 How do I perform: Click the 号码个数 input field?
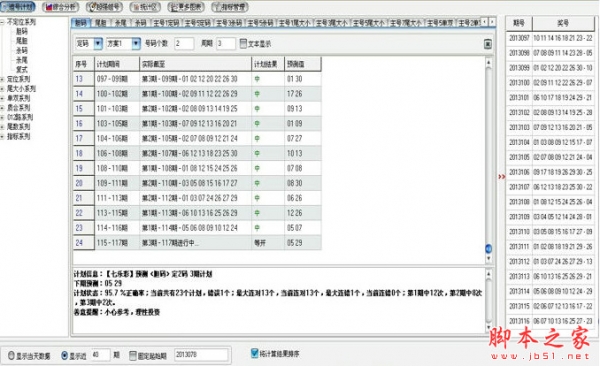coord(184,44)
